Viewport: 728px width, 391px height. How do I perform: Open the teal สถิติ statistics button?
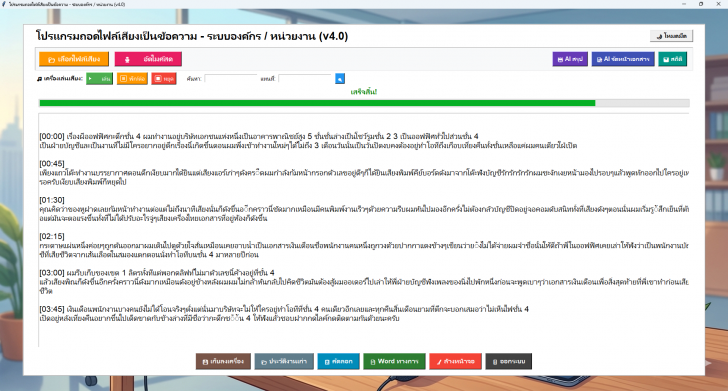coord(673,59)
